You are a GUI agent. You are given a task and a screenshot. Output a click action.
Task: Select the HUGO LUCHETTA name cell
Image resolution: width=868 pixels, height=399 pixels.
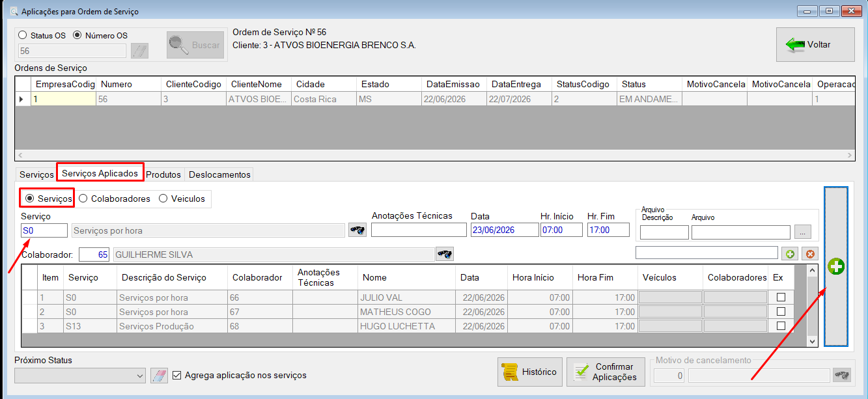(407, 326)
